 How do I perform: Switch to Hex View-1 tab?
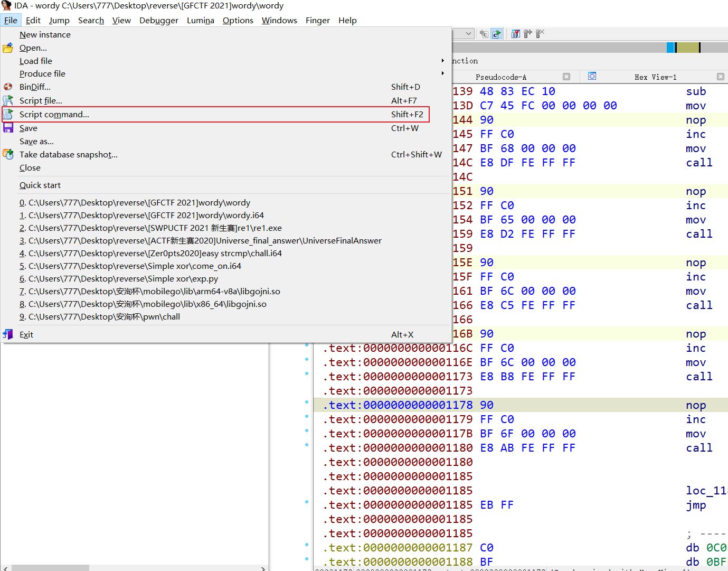pos(655,77)
